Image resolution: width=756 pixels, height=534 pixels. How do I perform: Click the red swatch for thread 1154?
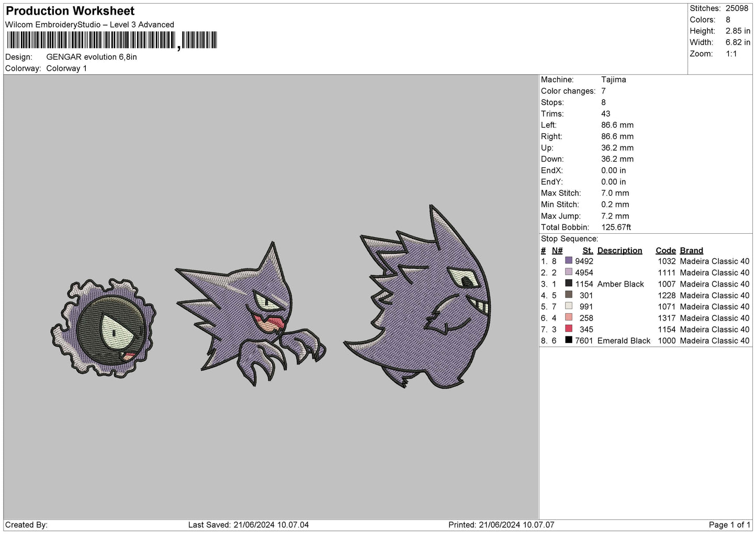569,328
